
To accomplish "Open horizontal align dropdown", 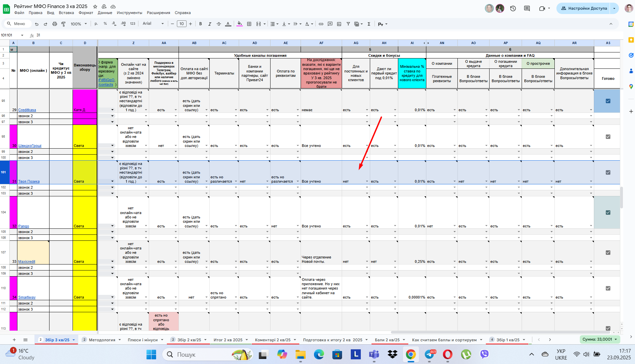I will (x=275, y=24).
